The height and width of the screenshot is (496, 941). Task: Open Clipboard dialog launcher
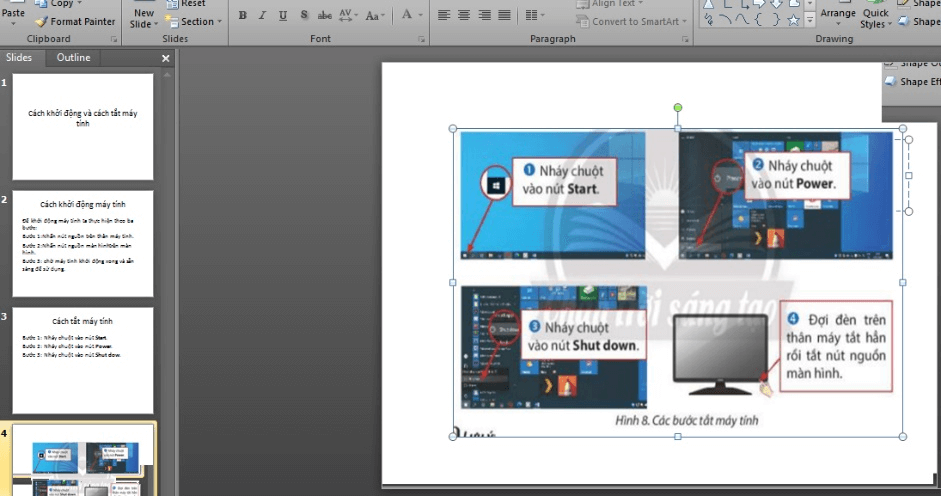114,40
